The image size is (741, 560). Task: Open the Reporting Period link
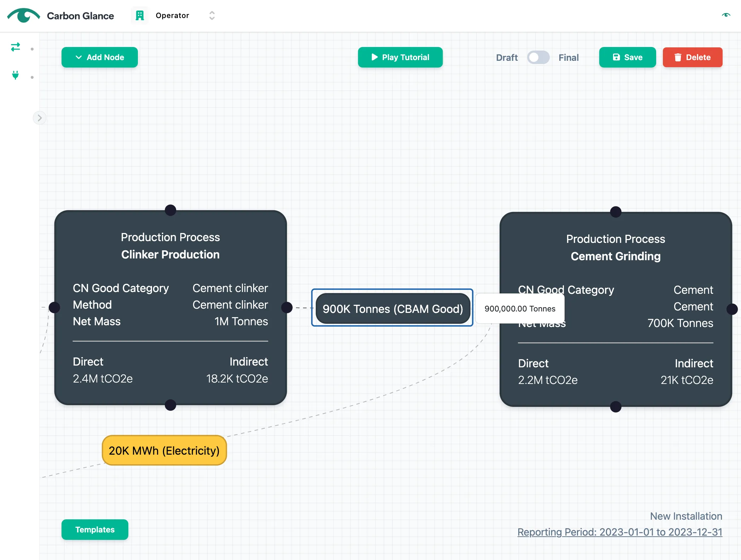[620, 532]
